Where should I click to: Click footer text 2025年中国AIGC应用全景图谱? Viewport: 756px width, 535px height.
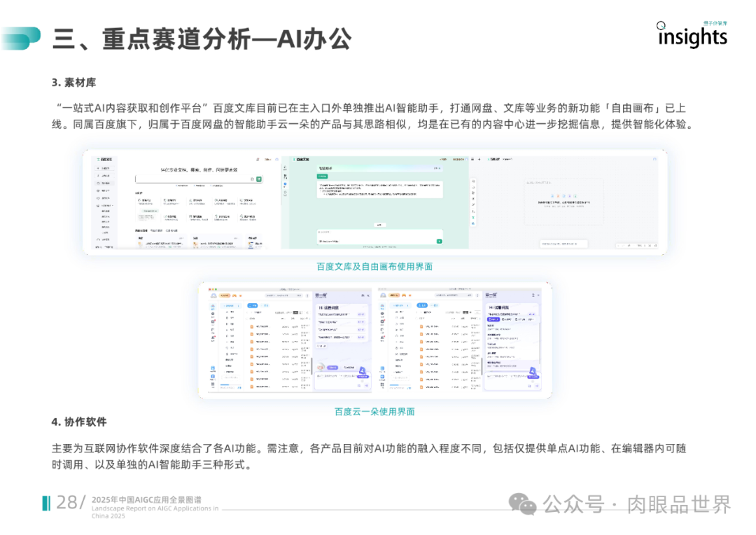(x=146, y=500)
